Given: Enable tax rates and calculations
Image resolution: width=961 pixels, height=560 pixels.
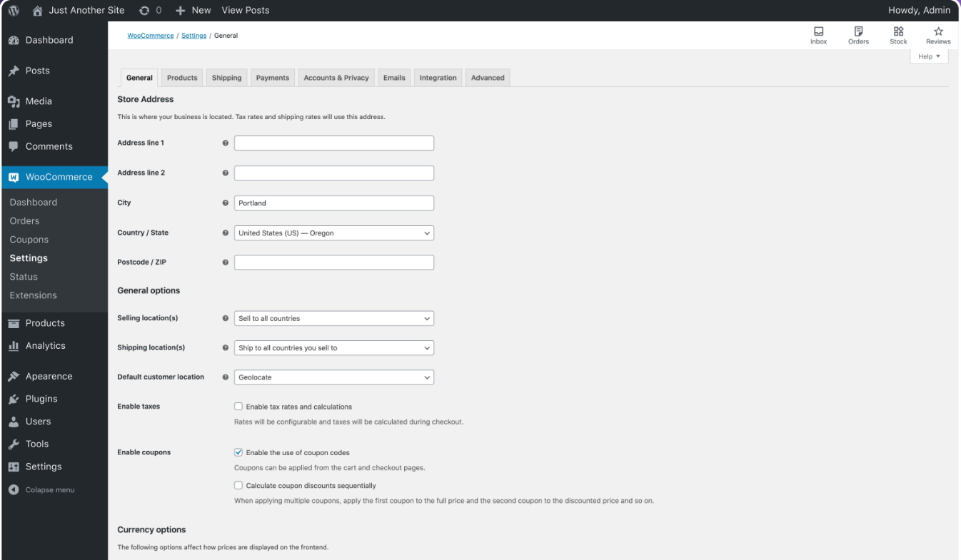Looking at the screenshot, I should (238, 406).
